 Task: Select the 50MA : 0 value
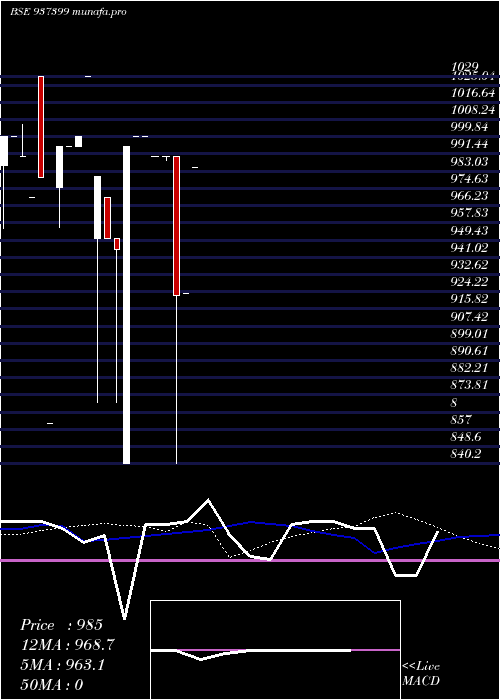(52, 685)
